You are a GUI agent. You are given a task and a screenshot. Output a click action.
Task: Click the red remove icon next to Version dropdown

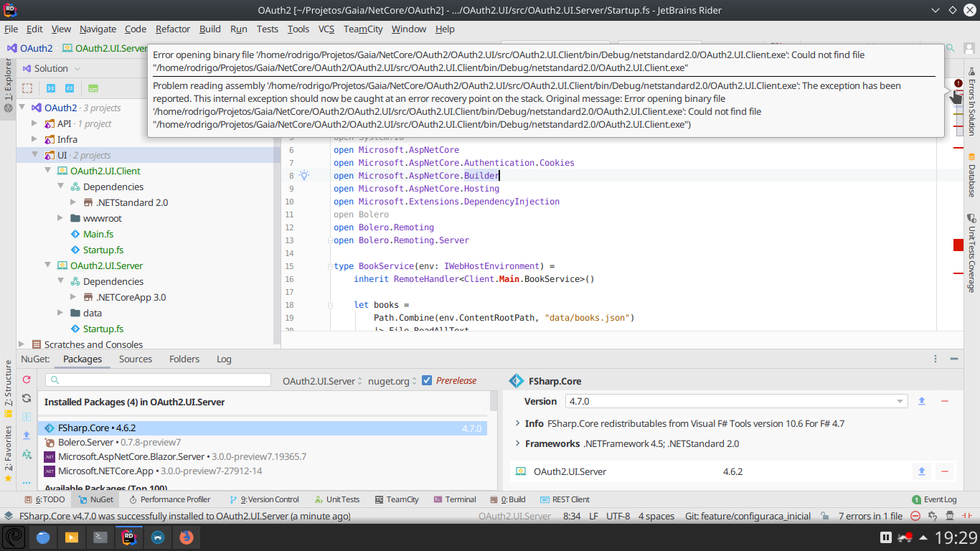coord(945,401)
